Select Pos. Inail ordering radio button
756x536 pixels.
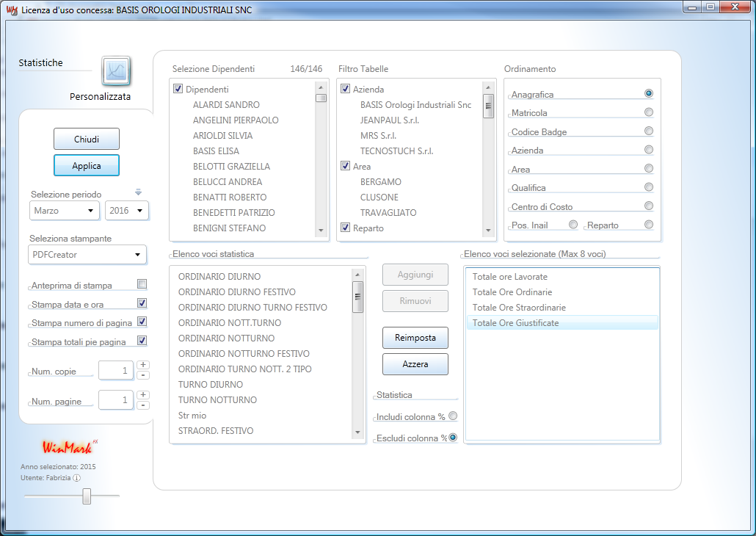click(573, 225)
